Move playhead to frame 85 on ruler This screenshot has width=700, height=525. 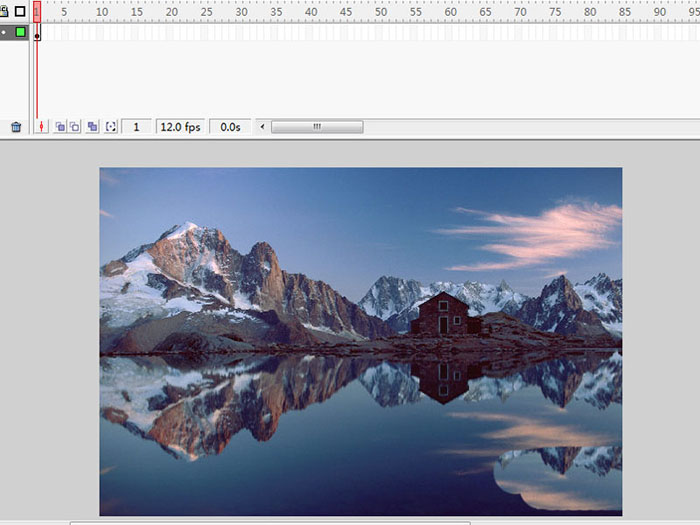pyautogui.click(x=624, y=12)
